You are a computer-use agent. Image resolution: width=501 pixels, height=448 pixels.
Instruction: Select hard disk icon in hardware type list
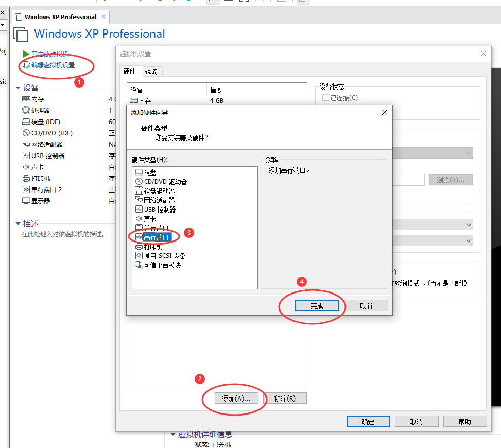point(139,172)
